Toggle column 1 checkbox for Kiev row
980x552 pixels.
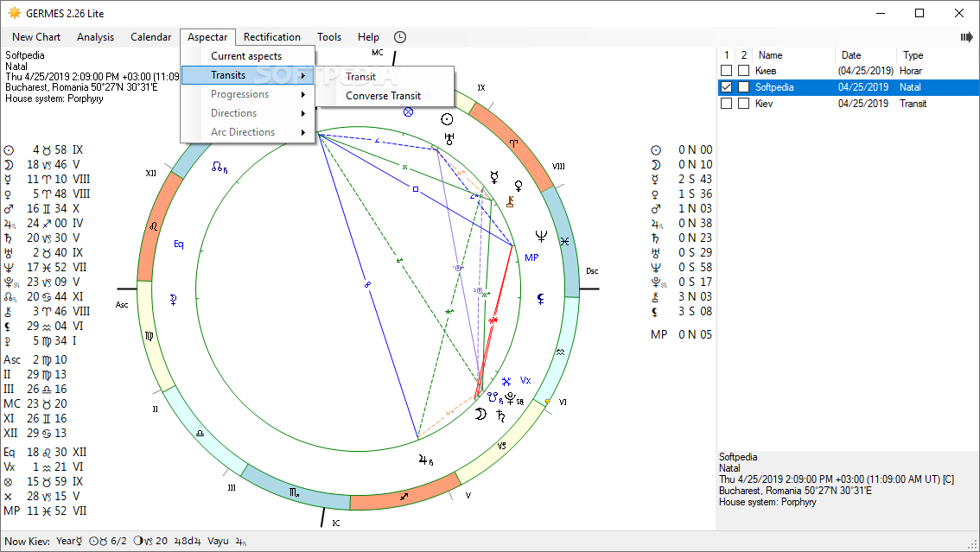(726, 104)
